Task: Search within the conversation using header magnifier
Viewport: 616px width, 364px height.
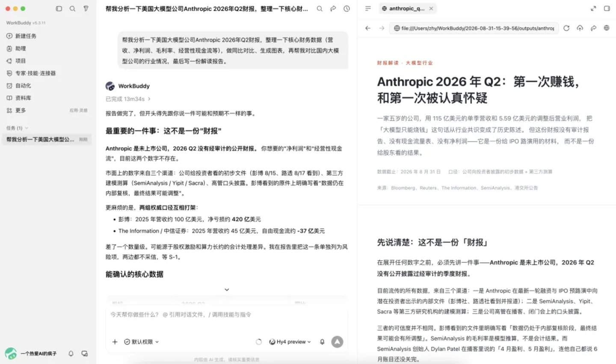Action: (x=320, y=9)
